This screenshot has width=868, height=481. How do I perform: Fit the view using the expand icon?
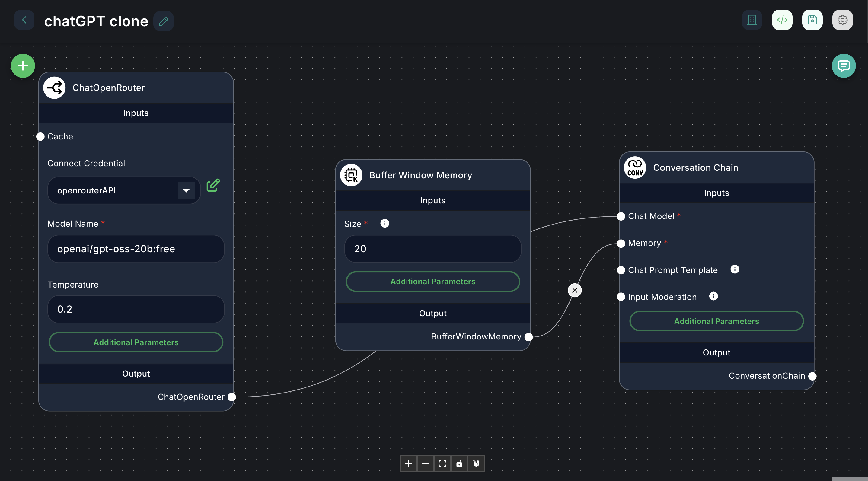click(x=442, y=463)
